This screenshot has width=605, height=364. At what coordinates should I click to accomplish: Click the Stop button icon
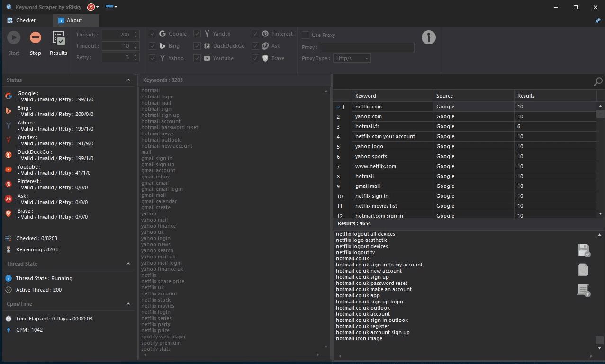tap(36, 38)
